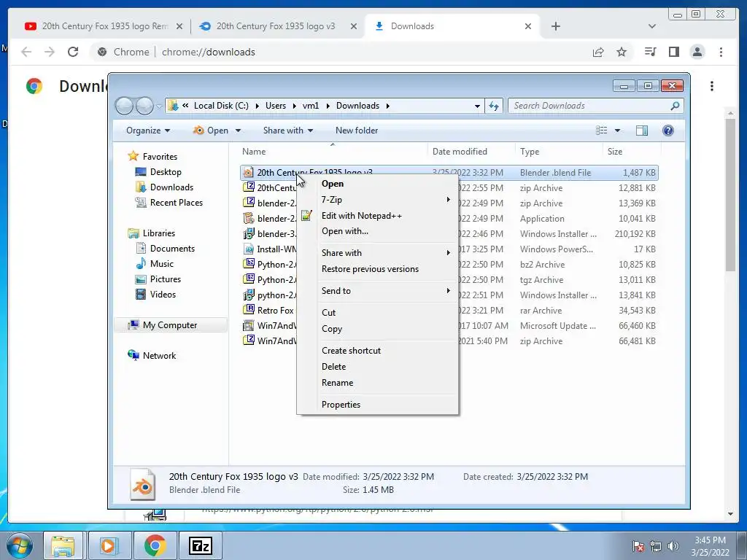Viewport: 747px width, 560px height.
Task: Open the address bar history dropdown
Action: click(477, 106)
